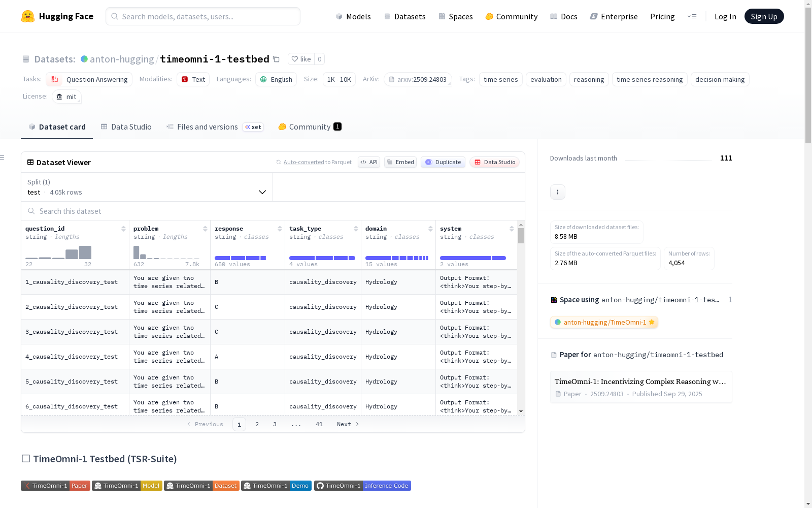812x508 pixels.
Task: Switch to the Data Studio tab
Action: coord(126,127)
